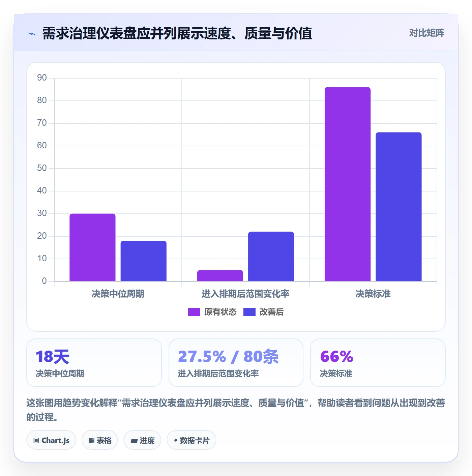The height and width of the screenshot is (476, 472).
Task: Select the 数据卡片 tag chip
Action: click(x=191, y=440)
